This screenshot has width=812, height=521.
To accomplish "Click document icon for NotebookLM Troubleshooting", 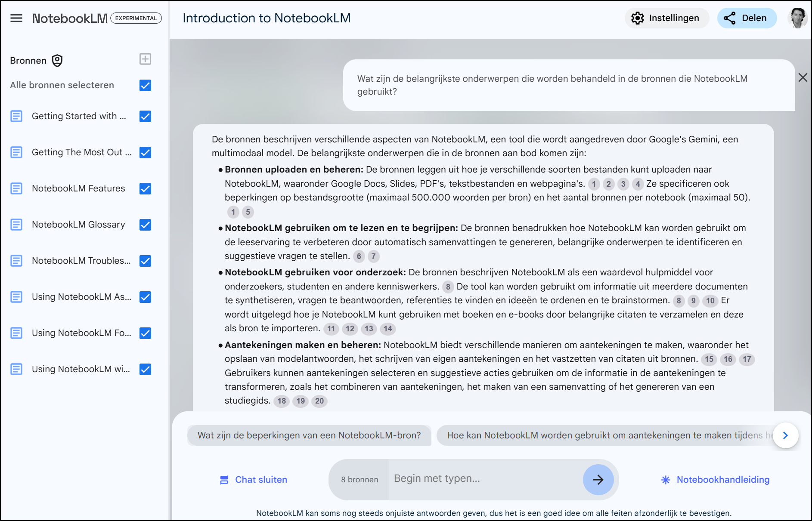I will click(16, 261).
